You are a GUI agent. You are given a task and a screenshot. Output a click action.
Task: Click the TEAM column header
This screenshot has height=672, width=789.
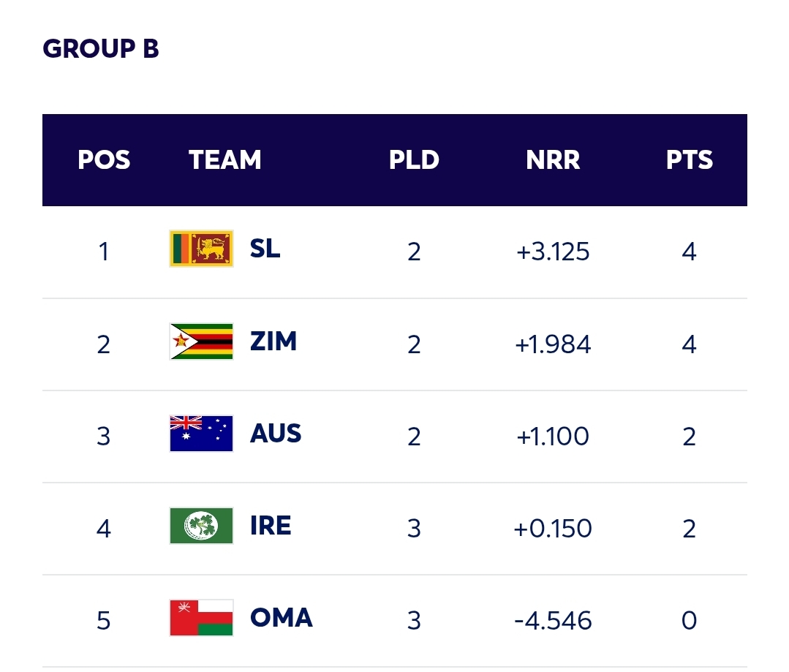click(x=225, y=160)
